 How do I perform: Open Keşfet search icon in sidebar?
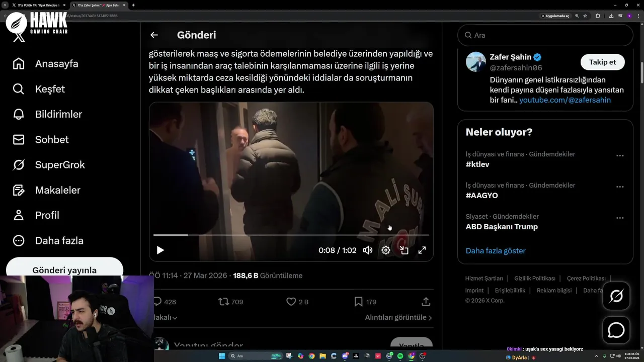19,89
